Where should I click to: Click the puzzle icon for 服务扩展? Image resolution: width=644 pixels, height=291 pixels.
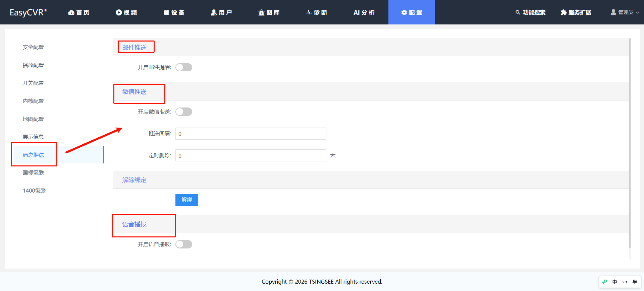tap(563, 12)
